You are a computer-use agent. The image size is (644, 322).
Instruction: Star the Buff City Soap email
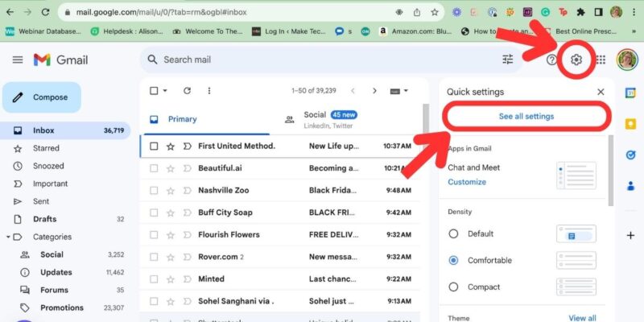point(171,213)
